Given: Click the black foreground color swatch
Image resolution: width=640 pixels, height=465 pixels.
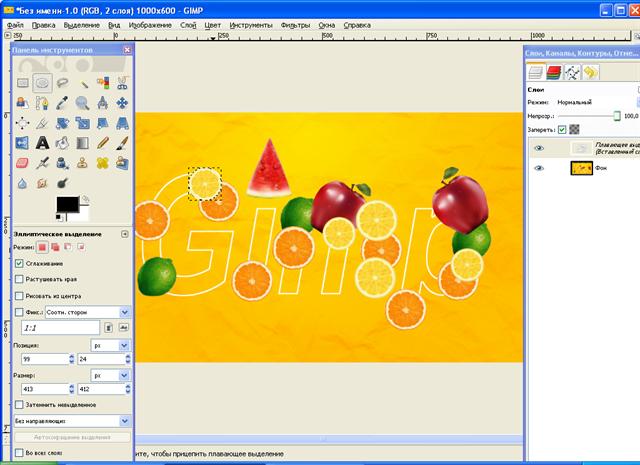Looking at the screenshot, I should 67,204.
